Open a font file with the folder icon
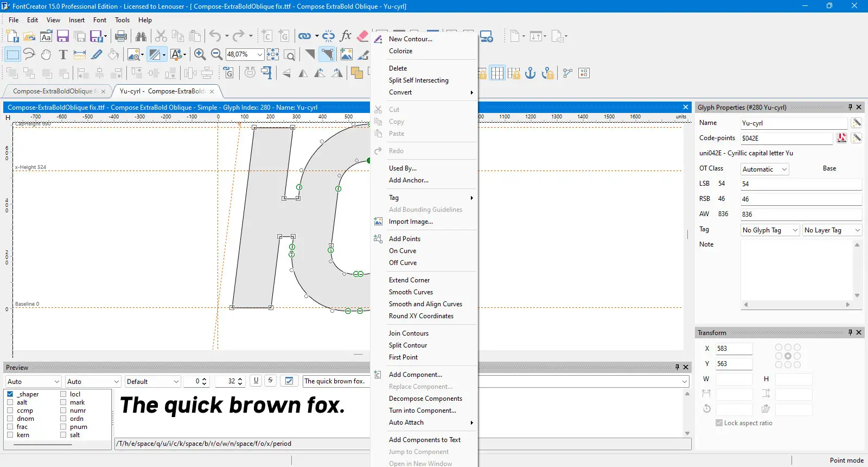The height and width of the screenshot is (467, 868). pyautogui.click(x=29, y=36)
